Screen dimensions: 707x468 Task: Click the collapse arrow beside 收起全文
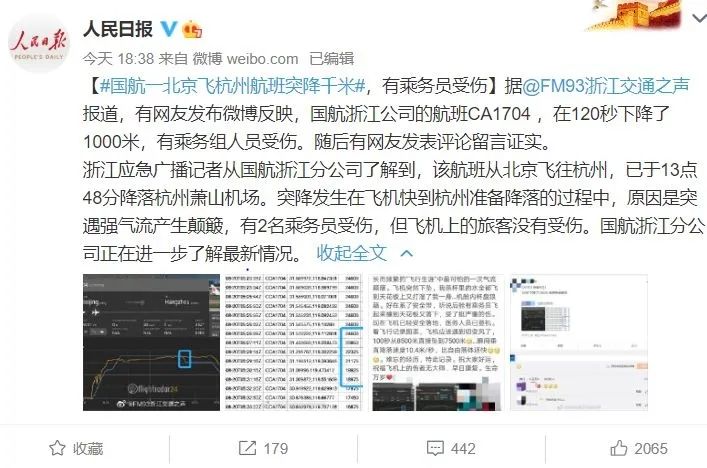[x=407, y=253]
